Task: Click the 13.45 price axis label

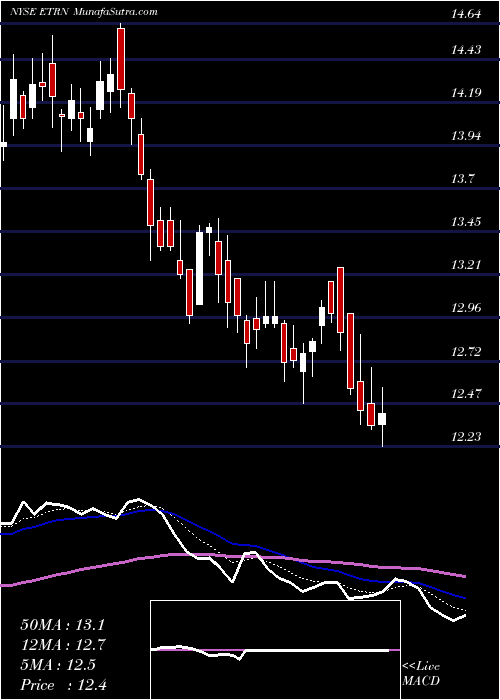Action: [x=467, y=222]
